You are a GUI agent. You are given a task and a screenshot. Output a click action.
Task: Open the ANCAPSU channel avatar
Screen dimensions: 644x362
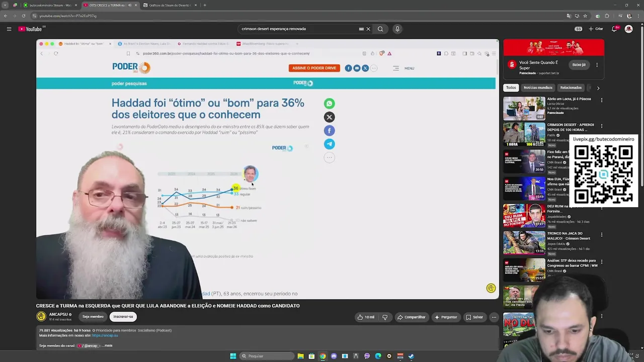click(41, 316)
